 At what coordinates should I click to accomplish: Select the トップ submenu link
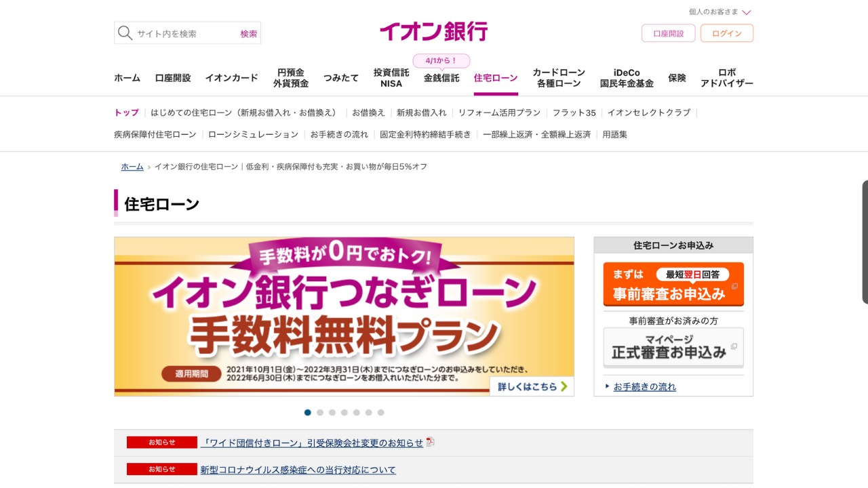pyautogui.click(x=126, y=113)
